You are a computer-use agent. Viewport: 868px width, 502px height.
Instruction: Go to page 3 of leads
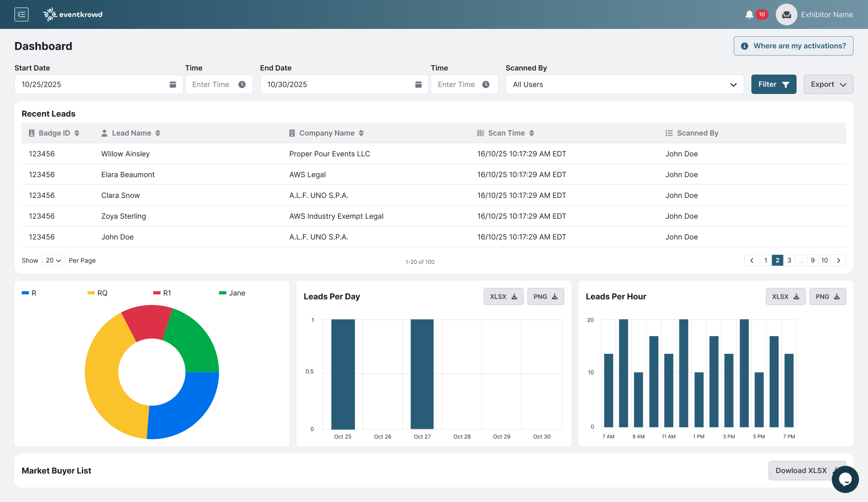pyautogui.click(x=789, y=260)
